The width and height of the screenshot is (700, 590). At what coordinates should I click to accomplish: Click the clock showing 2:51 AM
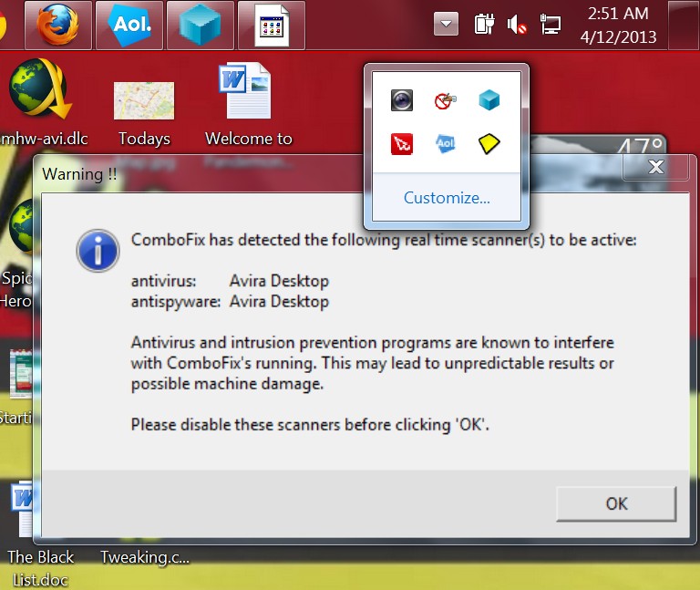[618, 25]
